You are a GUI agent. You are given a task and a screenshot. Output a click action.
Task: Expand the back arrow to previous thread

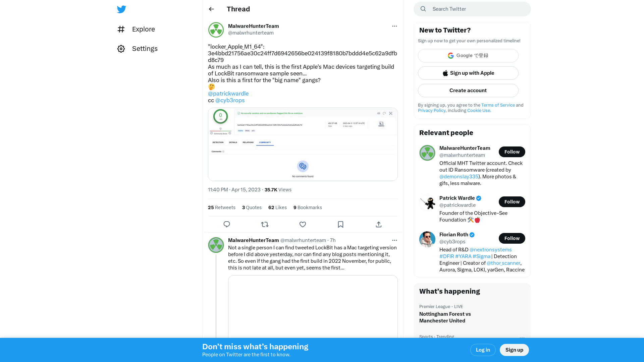click(211, 9)
